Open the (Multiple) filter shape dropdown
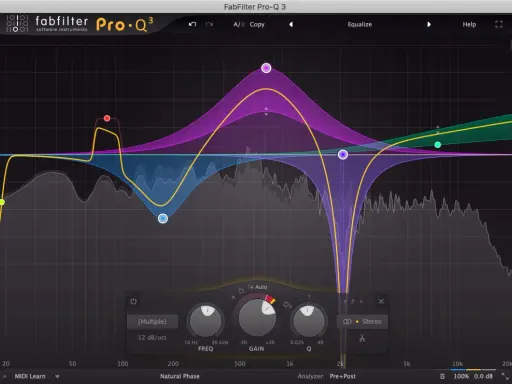The width and height of the screenshot is (512, 384). pos(152,322)
